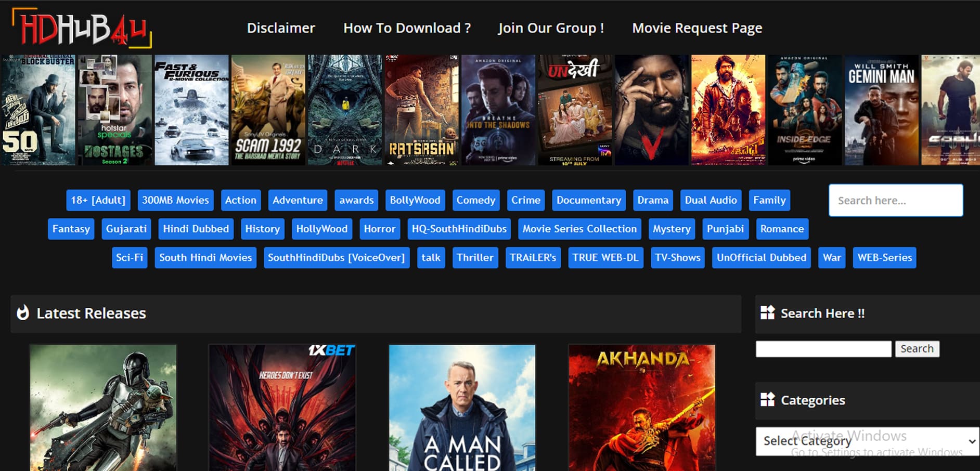Open the Mandalorian latest release poster
Image resolution: width=980 pixels, height=471 pixels.
(103, 408)
